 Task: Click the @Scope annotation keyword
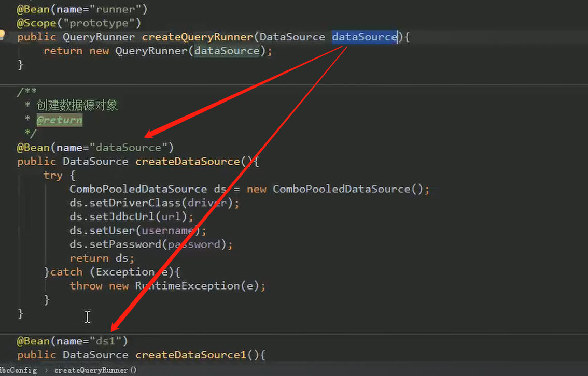pos(36,23)
